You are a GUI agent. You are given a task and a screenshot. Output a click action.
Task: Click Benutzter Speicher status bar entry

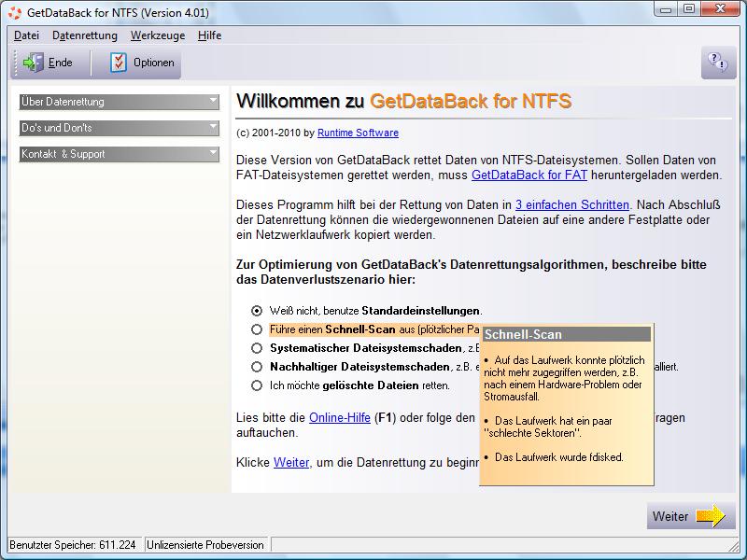(x=73, y=545)
